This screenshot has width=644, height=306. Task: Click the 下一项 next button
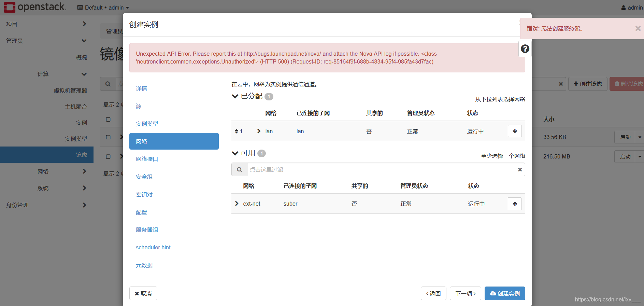pos(466,293)
